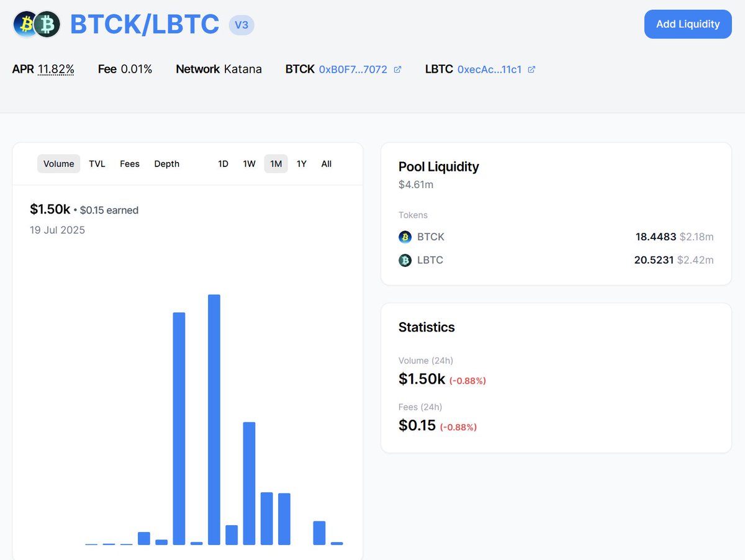The width and height of the screenshot is (745, 560).
Task: Open external link icon next to LBTC address
Action: [x=531, y=70]
